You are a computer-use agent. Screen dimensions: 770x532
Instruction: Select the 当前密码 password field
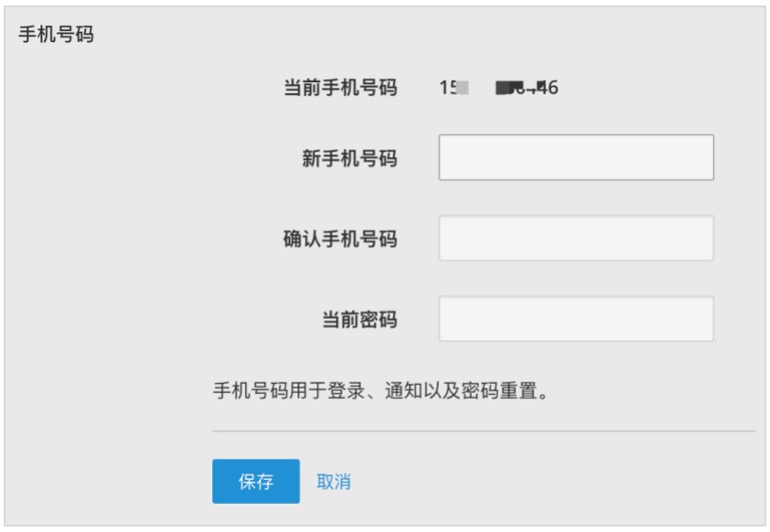pyautogui.click(x=575, y=318)
